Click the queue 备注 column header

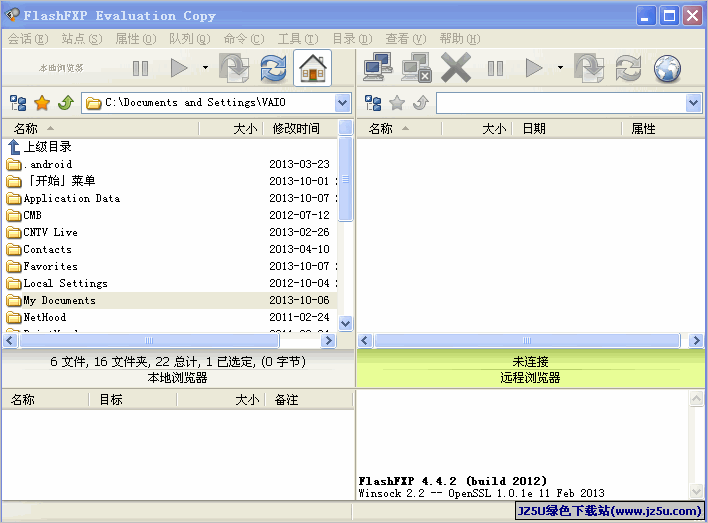coord(309,400)
